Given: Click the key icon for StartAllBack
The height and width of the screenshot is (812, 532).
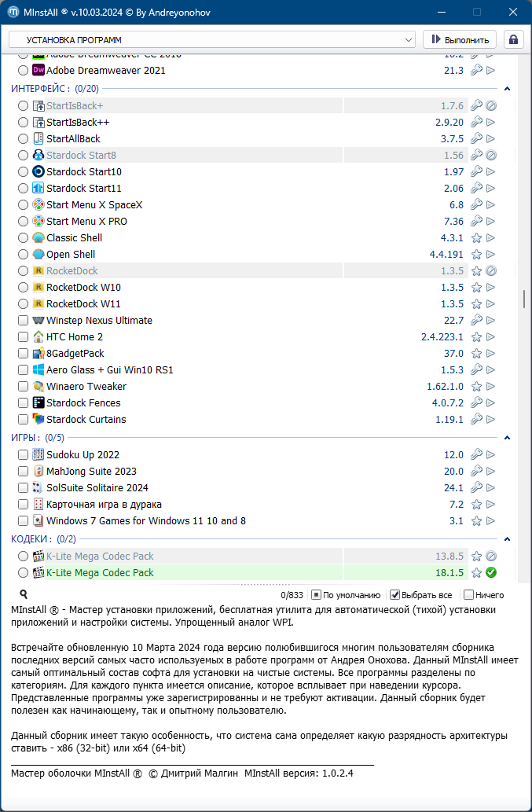Looking at the screenshot, I should (x=476, y=139).
